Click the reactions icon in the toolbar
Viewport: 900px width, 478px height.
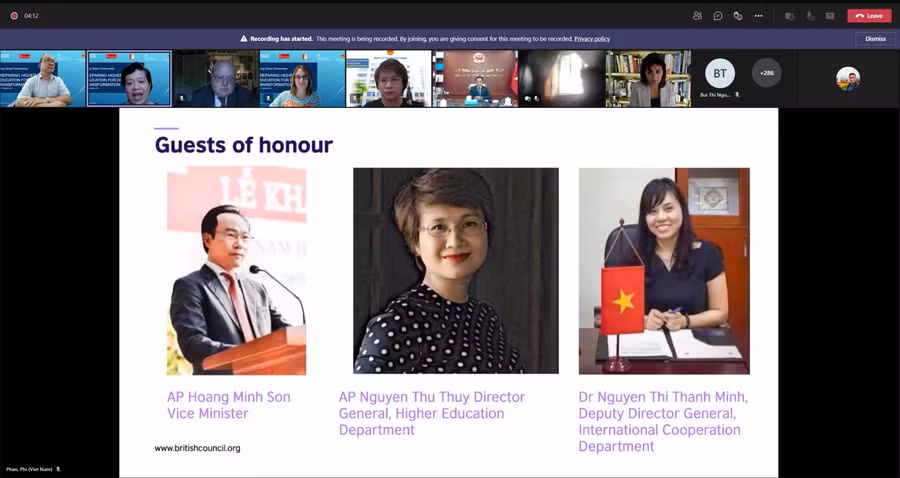coord(738,16)
